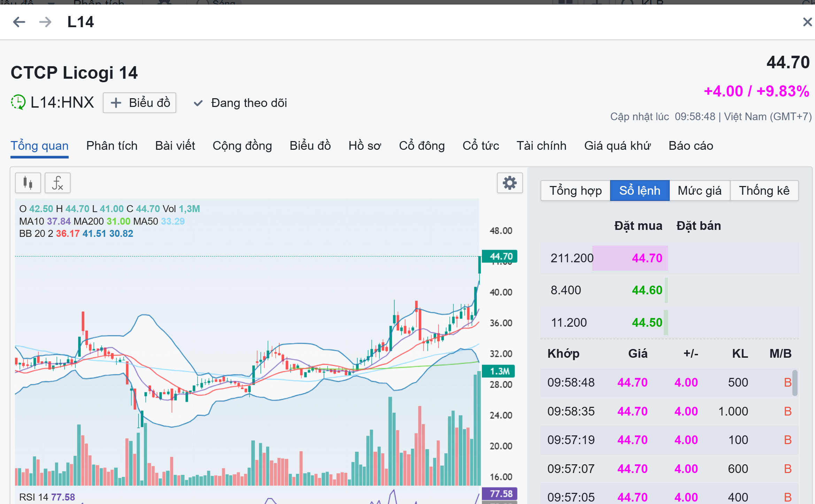815x504 pixels.
Task: Click bid volume 8.400
Action: 566,290
